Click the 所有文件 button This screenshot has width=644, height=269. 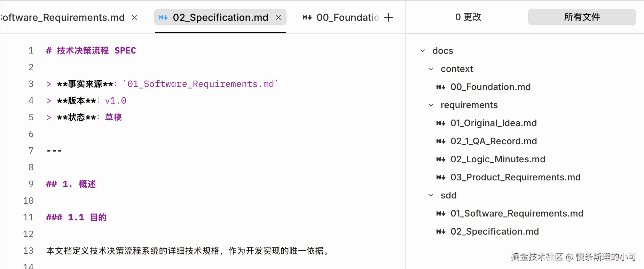click(582, 17)
